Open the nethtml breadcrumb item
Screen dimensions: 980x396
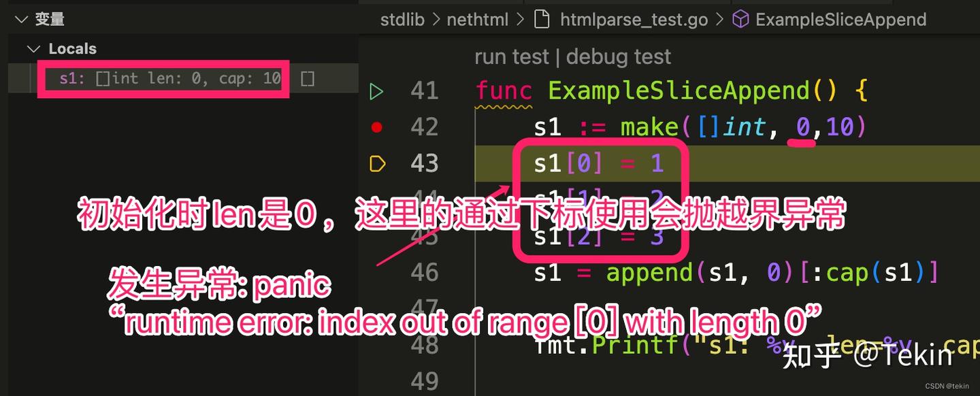coord(478,19)
